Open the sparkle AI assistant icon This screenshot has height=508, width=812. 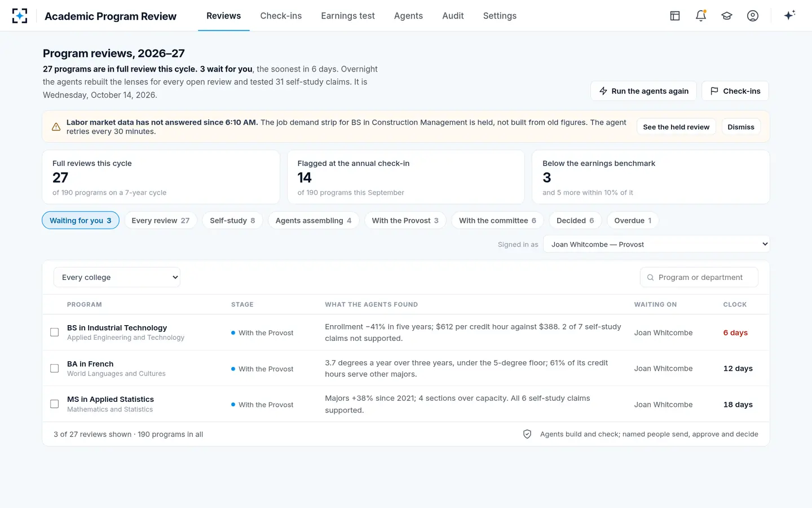[x=789, y=16]
